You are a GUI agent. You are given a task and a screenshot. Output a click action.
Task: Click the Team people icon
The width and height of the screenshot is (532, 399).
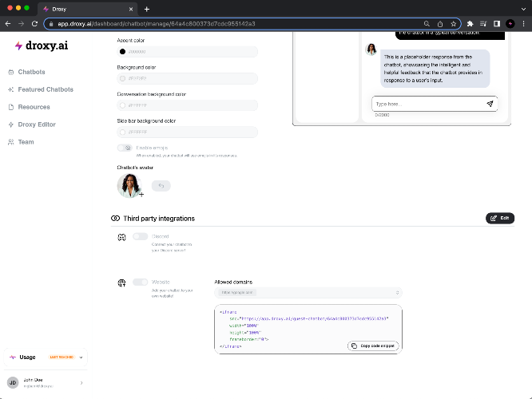[x=11, y=142]
